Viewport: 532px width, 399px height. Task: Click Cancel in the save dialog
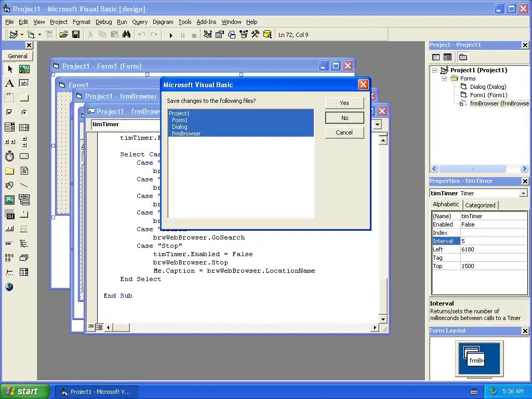point(344,132)
